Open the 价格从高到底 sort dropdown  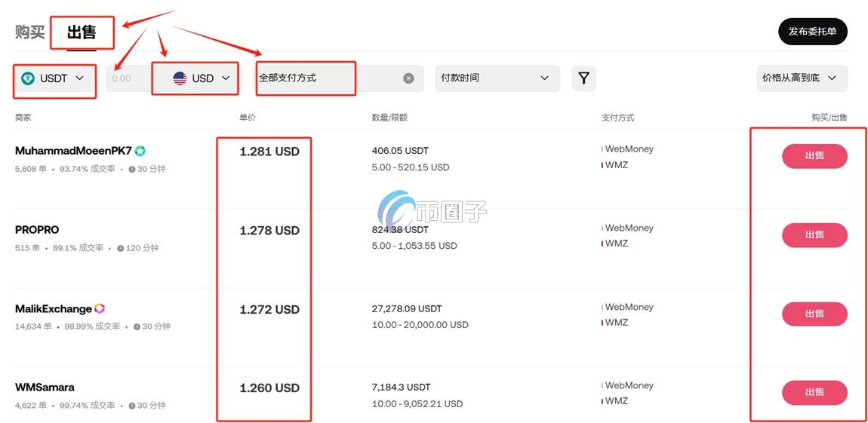pos(801,78)
